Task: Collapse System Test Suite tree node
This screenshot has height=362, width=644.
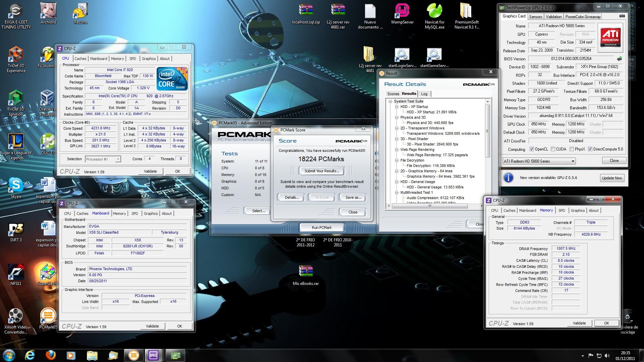Action: click(390, 101)
